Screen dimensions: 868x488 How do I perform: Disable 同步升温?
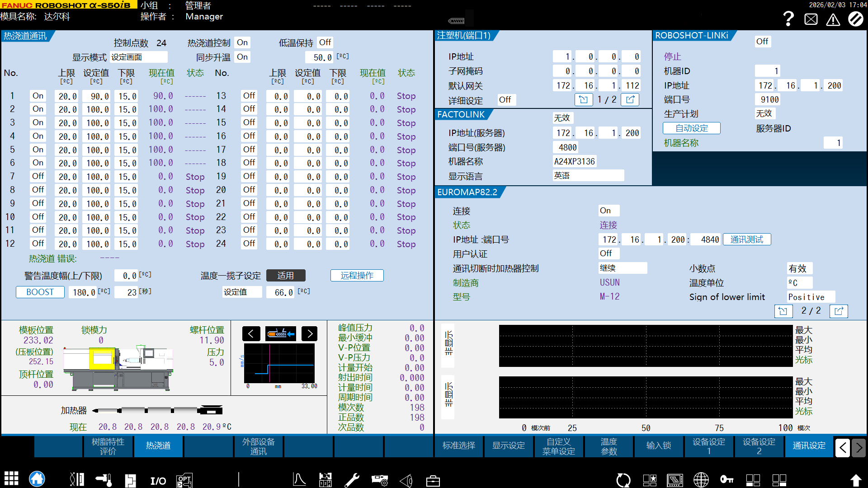coord(242,57)
